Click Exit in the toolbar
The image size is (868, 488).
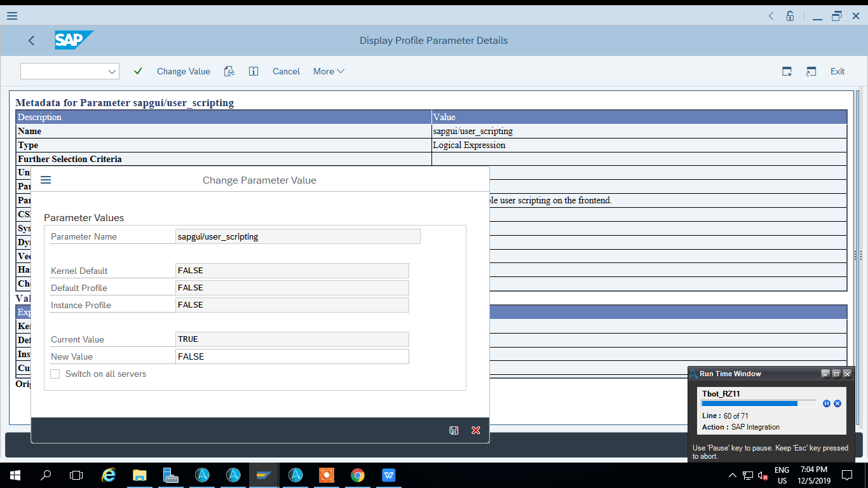point(837,71)
